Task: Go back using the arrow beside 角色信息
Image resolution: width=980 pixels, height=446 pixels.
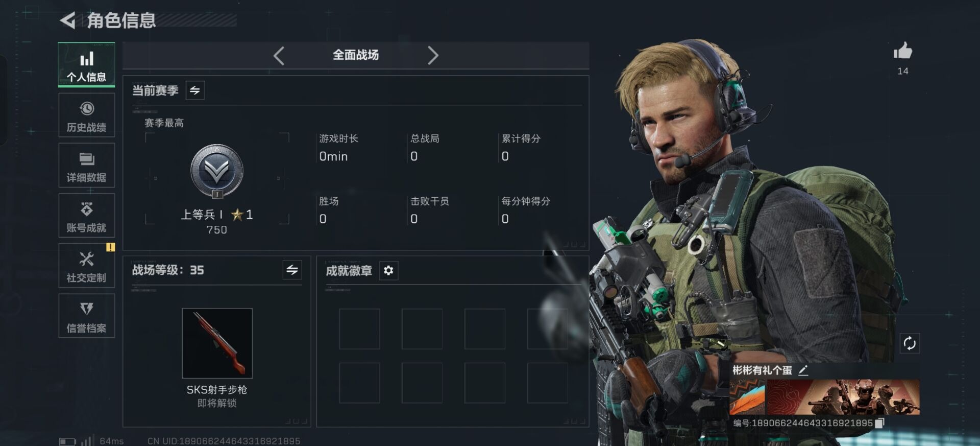Action: coord(68,20)
